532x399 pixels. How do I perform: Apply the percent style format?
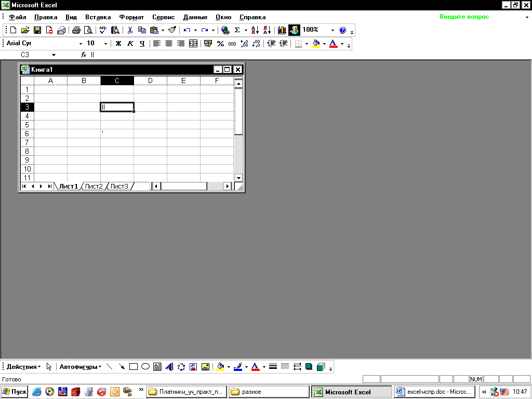coord(220,44)
